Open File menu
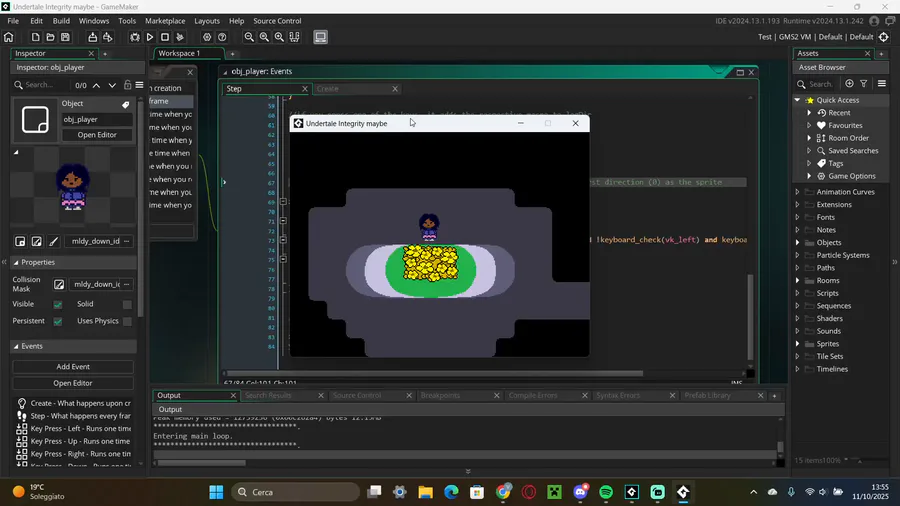This screenshot has height=506, width=900. [x=13, y=21]
